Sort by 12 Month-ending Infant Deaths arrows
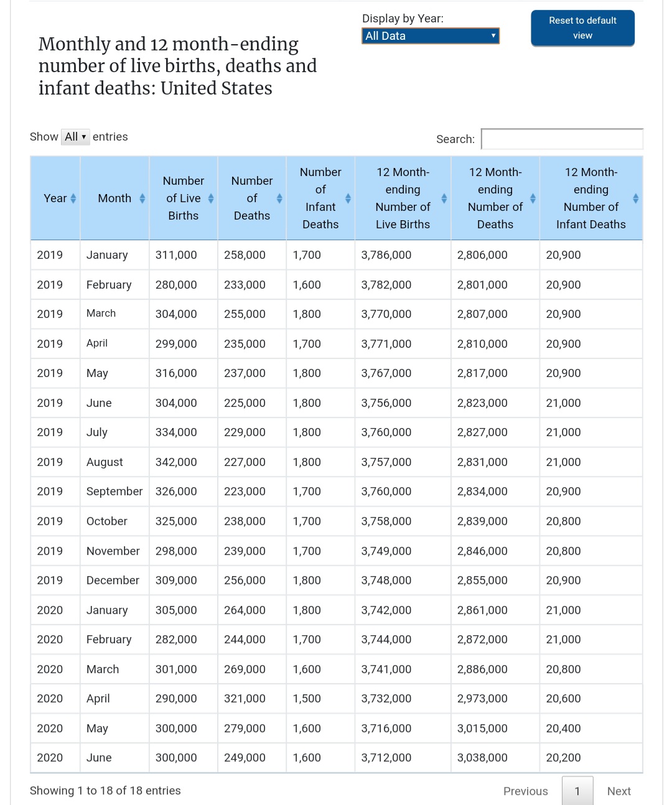The width and height of the screenshot is (672, 805). click(x=635, y=198)
